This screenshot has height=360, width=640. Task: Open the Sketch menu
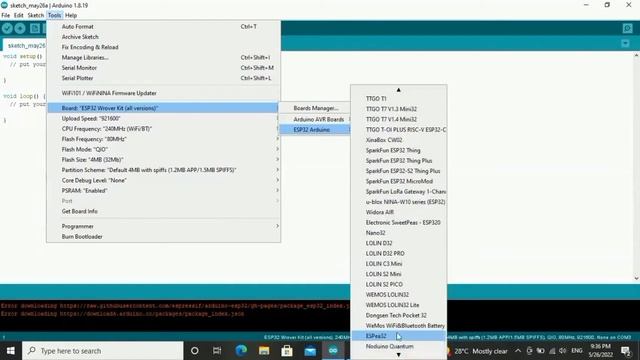36,15
